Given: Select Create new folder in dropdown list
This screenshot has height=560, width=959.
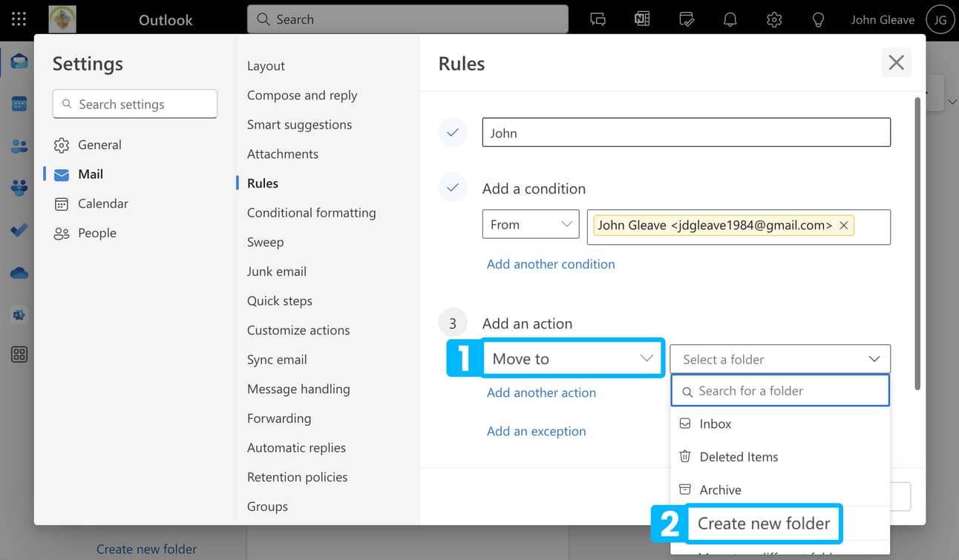Looking at the screenshot, I should point(764,524).
